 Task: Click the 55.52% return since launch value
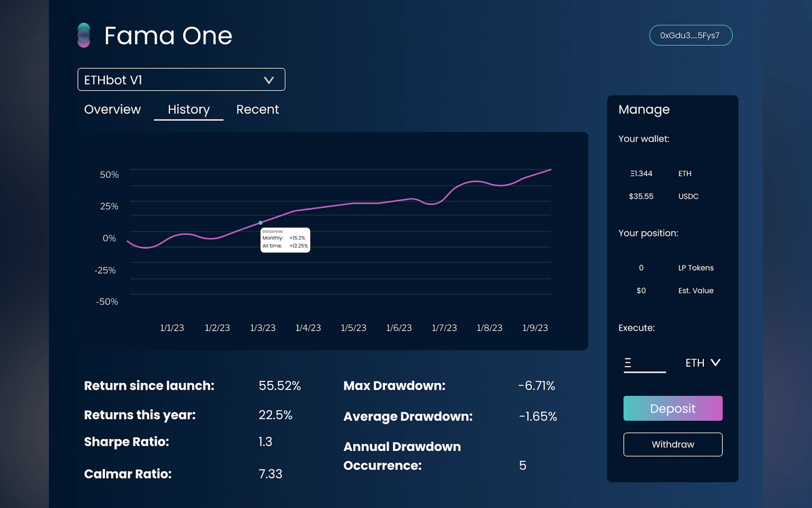click(279, 385)
